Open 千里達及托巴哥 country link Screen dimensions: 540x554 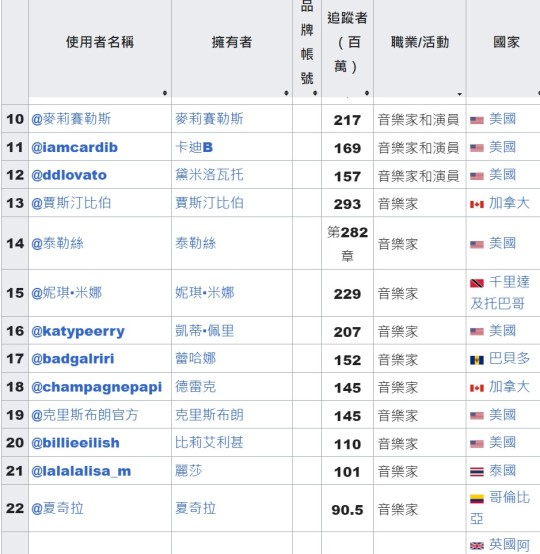tap(500, 293)
